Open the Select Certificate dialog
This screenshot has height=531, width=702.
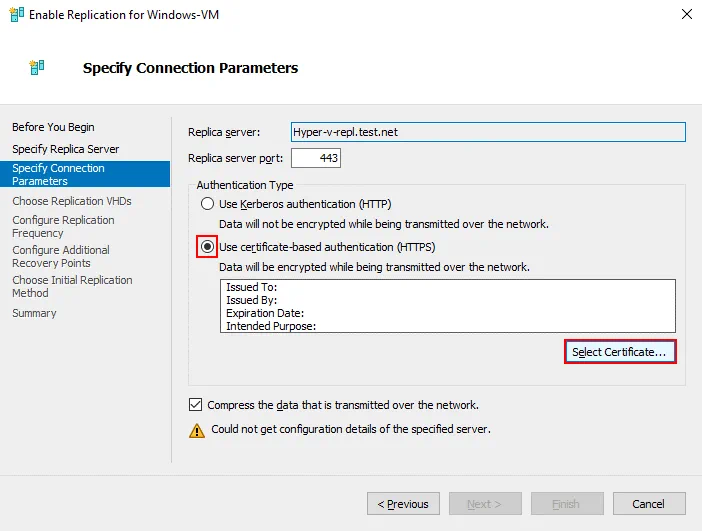[619, 352]
